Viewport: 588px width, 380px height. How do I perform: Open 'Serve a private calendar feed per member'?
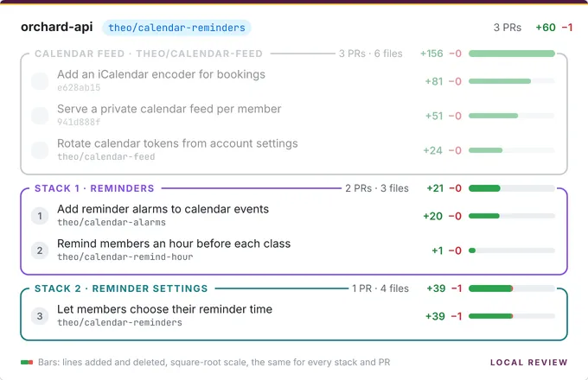169,109
